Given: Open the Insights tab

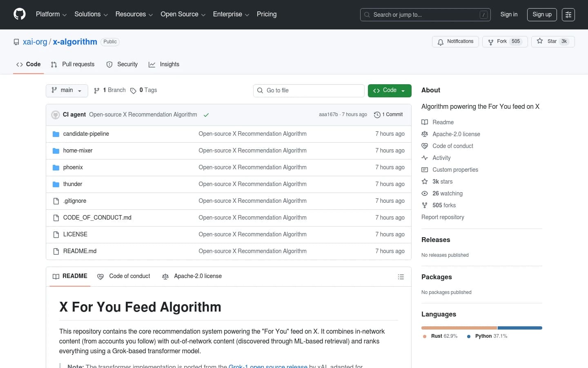Looking at the screenshot, I should (164, 64).
